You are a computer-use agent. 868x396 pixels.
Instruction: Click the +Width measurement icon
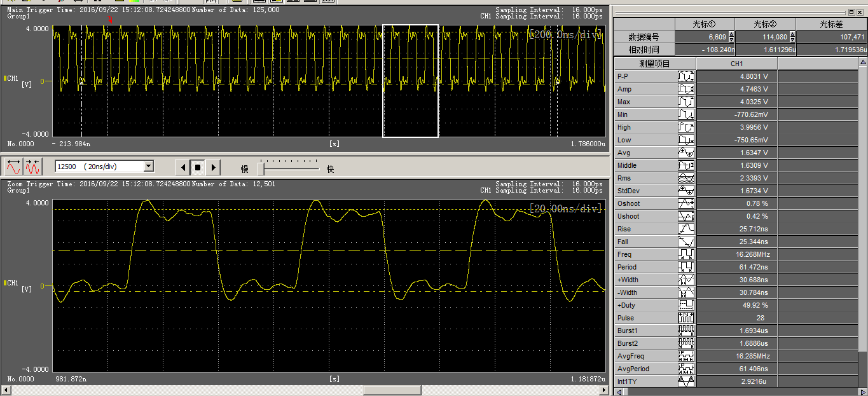pyautogui.click(x=686, y=280)
